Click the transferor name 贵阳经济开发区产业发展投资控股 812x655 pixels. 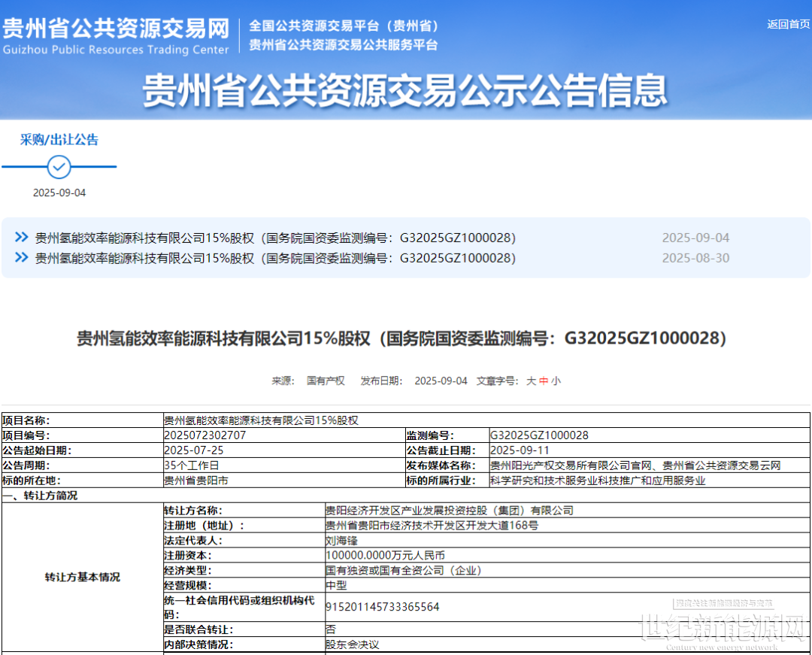click(x=449, y=511)
